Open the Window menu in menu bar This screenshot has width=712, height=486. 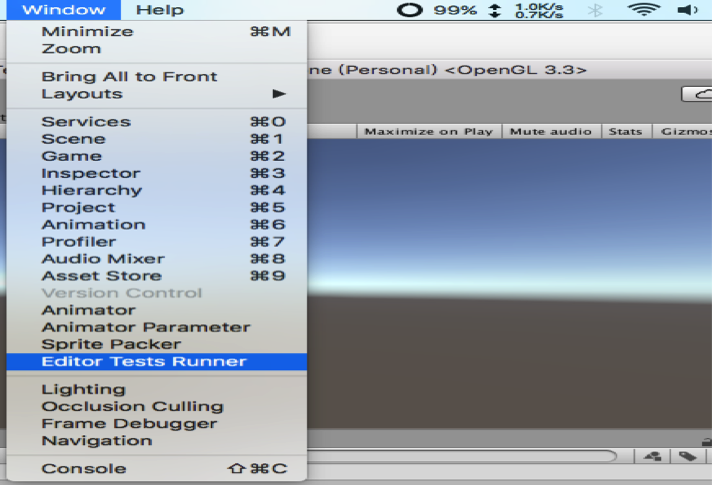(64, 10)
